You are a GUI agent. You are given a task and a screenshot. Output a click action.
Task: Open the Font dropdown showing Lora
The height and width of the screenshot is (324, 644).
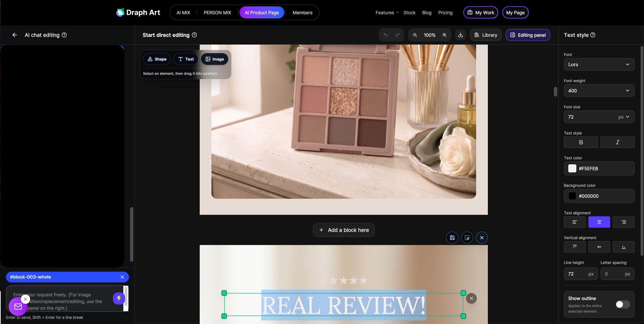[x=599, y=64]
